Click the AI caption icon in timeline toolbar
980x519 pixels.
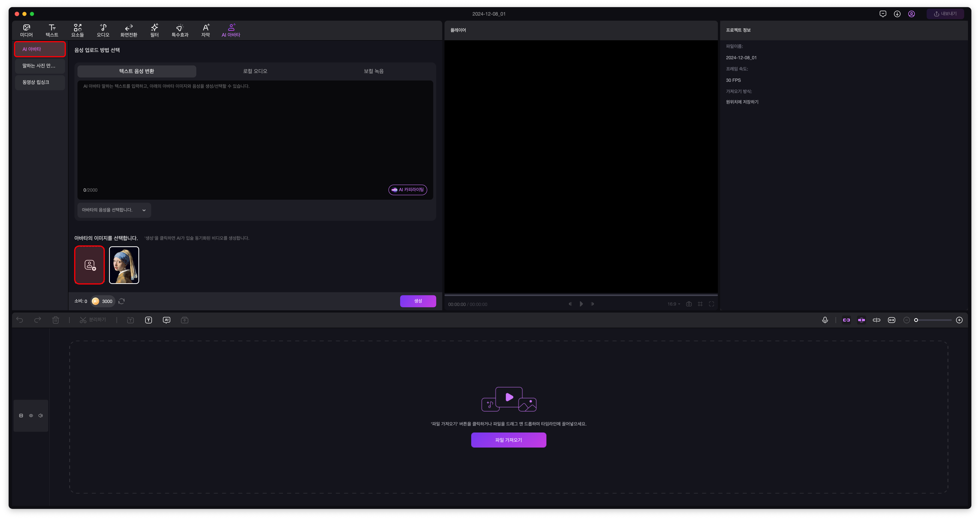(x=166, y=320)
